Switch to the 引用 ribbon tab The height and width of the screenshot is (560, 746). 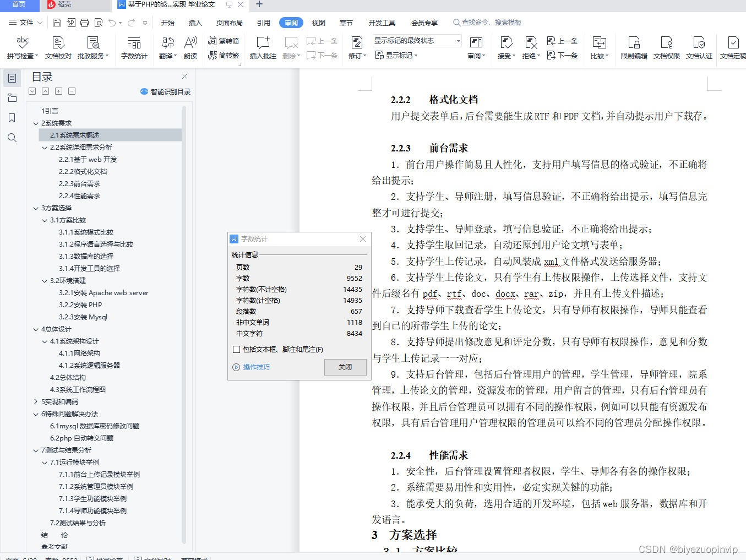264,23
